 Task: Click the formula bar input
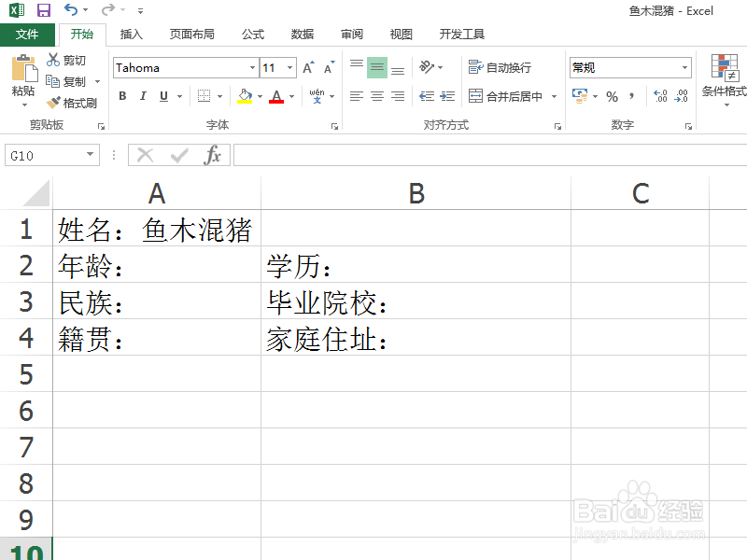pos(490,155)
